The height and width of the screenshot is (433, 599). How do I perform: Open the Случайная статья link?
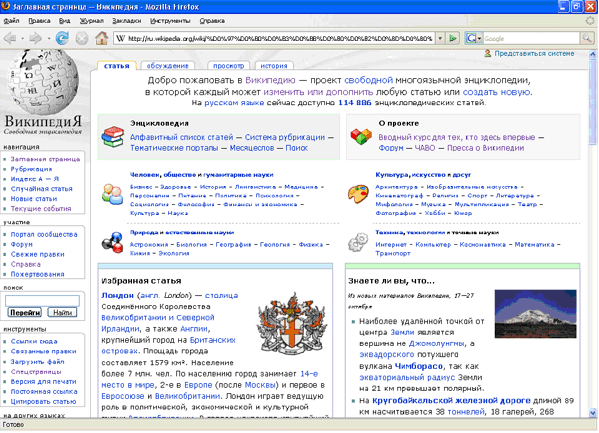41,189
